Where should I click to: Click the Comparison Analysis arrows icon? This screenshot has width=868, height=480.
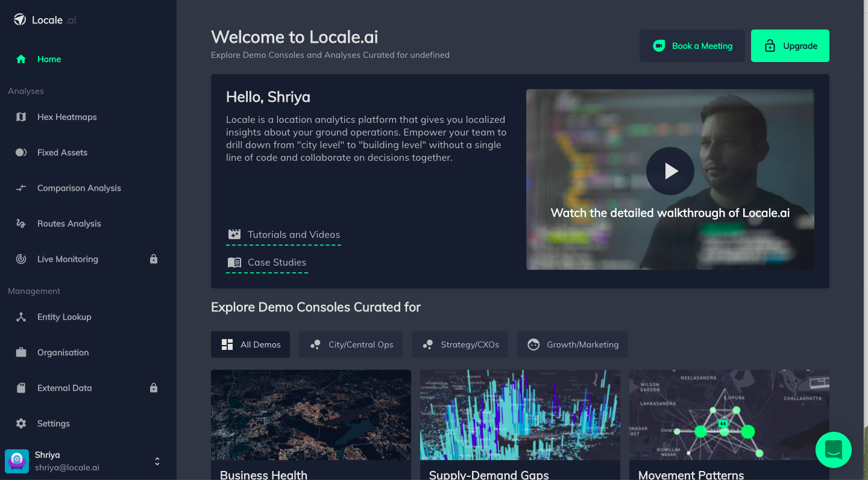coord(21,188)
